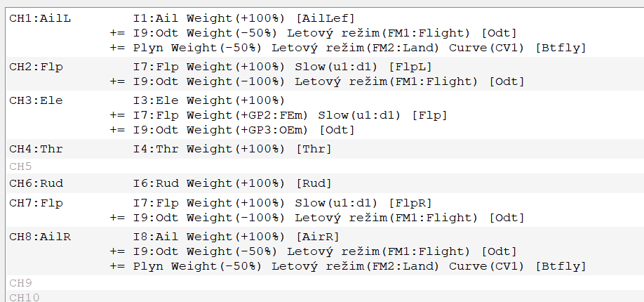Select the I4:Thr mix tagged Thr
Image resolution: width=644 pixels, height=302 pixels.
click(232, 149)
